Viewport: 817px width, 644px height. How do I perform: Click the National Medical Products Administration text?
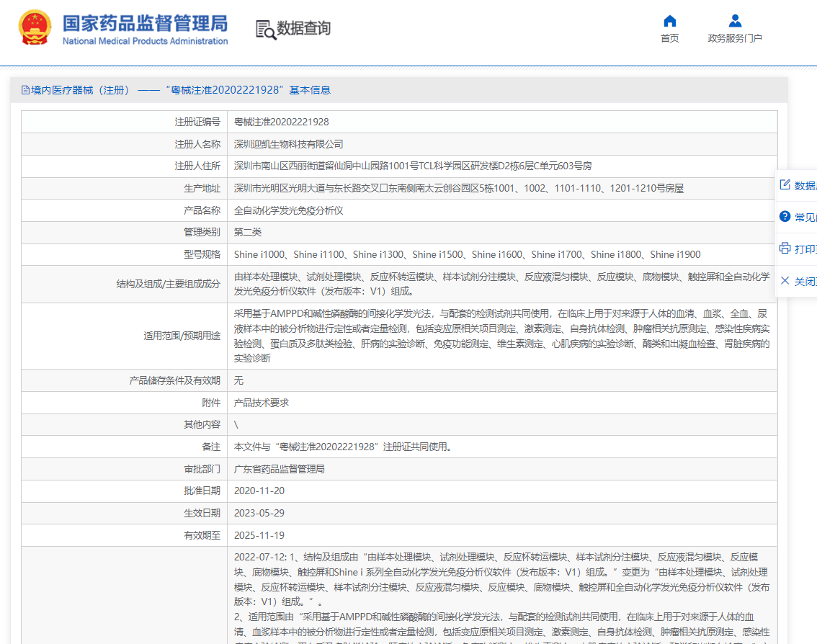click(x=146, y=41)
